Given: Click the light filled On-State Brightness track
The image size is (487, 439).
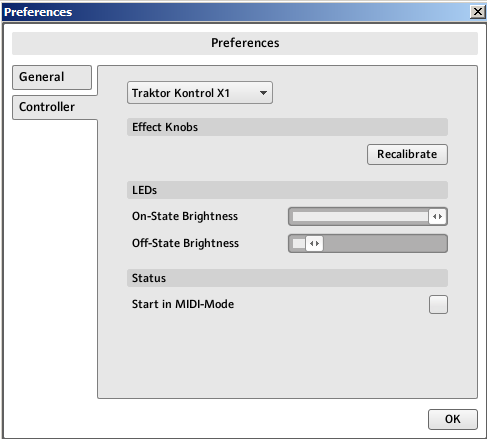Looking at the screenshot, I should 360,217.
